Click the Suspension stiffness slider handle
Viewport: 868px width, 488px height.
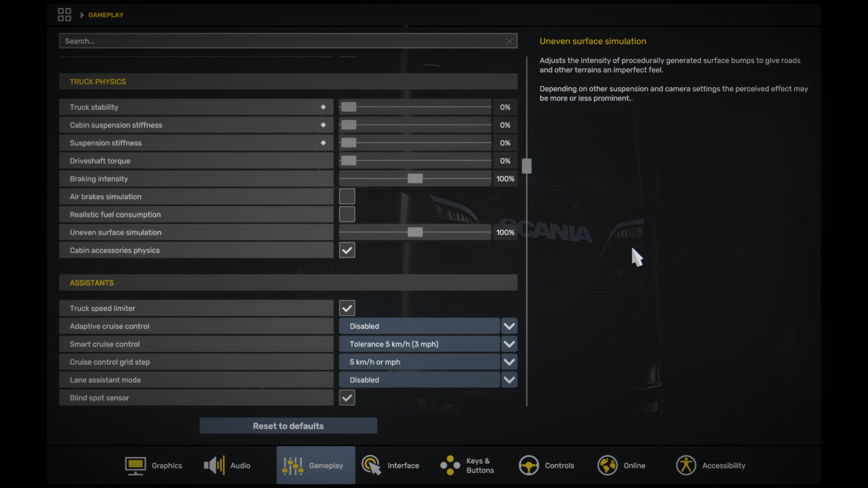coord(349,143)
